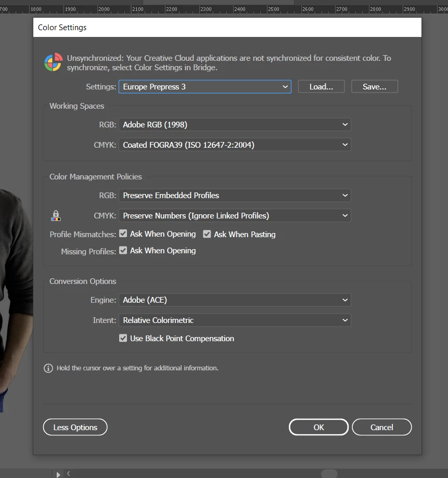Click the left scroll arrow at bottom

pos(69,473)
